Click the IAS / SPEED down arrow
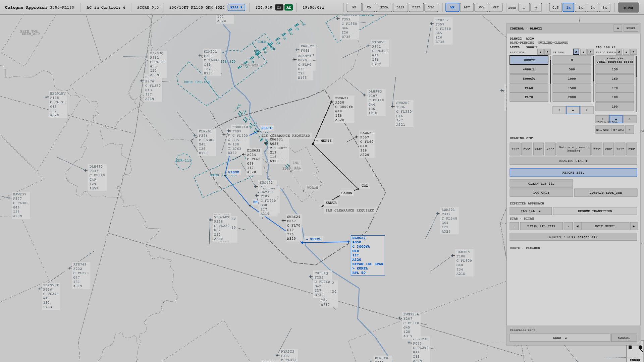The image size is (644, 362). tap(633, 52)
